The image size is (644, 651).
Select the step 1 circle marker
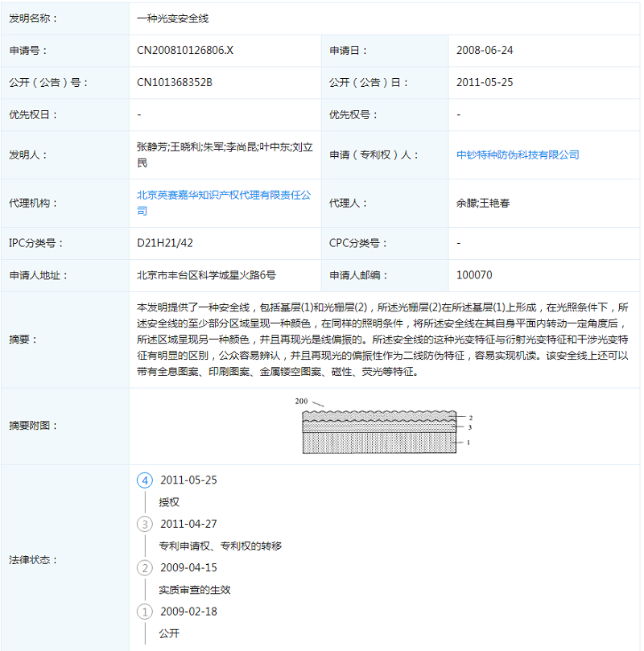[145, 612]
